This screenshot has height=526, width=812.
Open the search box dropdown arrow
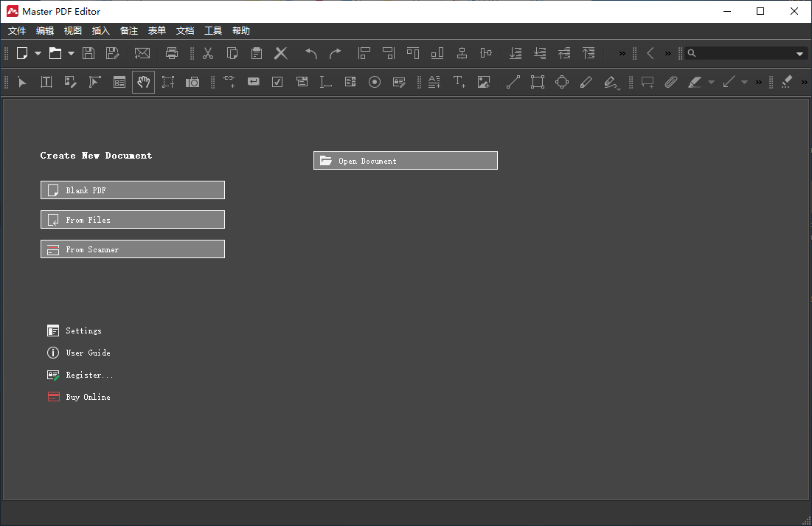(x=799, y=53)
